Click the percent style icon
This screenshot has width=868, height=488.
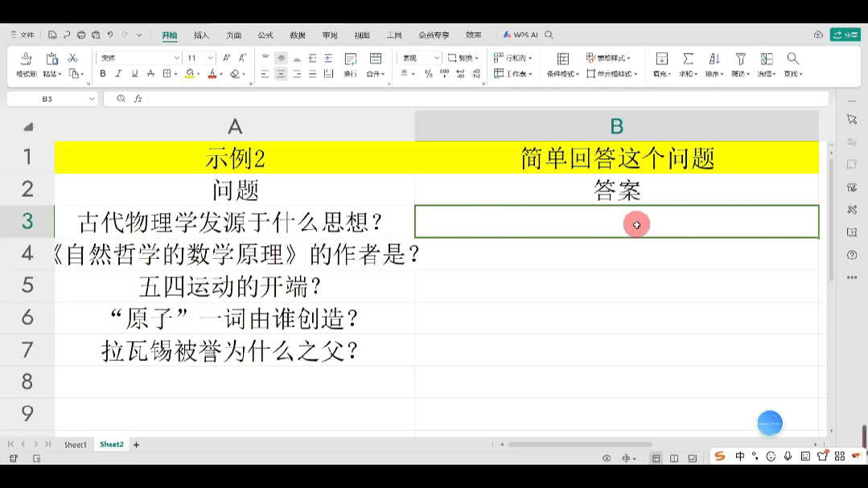pyautogui.click(x=429, y=74)
